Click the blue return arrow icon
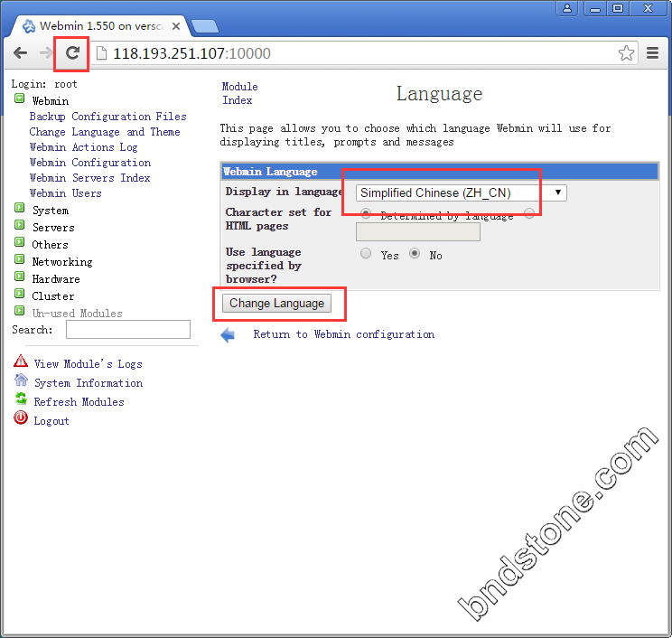Viewport: 672px width, 638px height. click(x=228, y=335)
